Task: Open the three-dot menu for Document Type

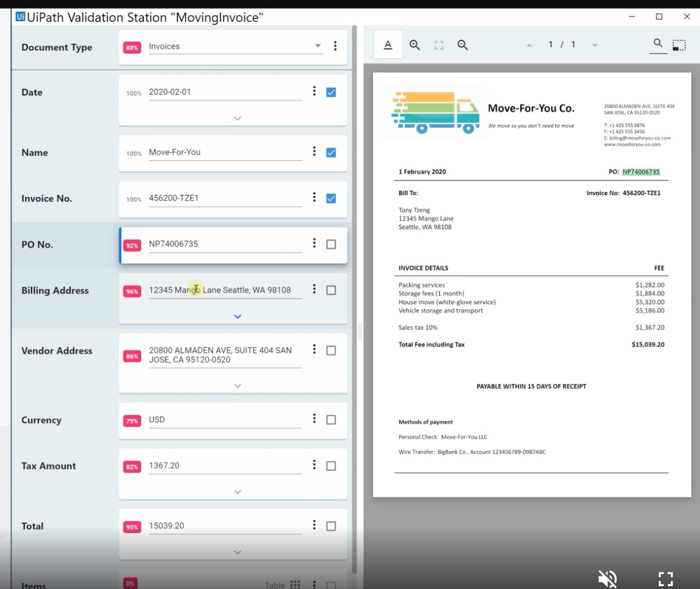Action: [x=335, y=46]
